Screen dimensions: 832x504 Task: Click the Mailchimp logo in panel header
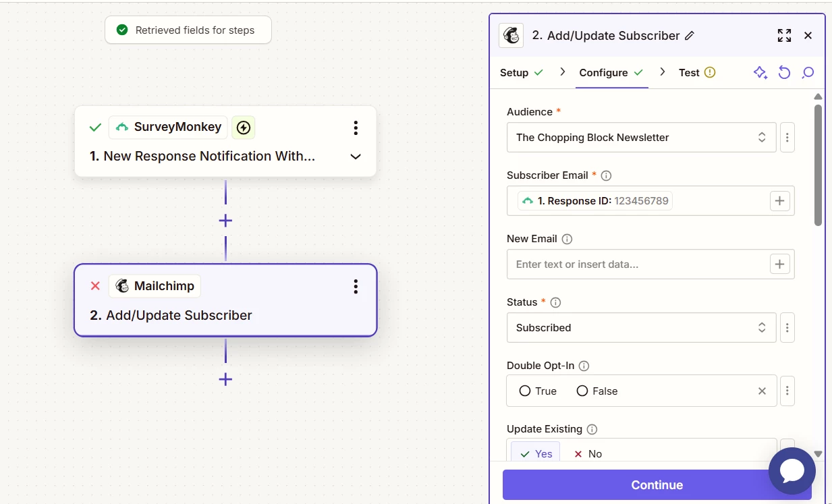click(511, 36)
